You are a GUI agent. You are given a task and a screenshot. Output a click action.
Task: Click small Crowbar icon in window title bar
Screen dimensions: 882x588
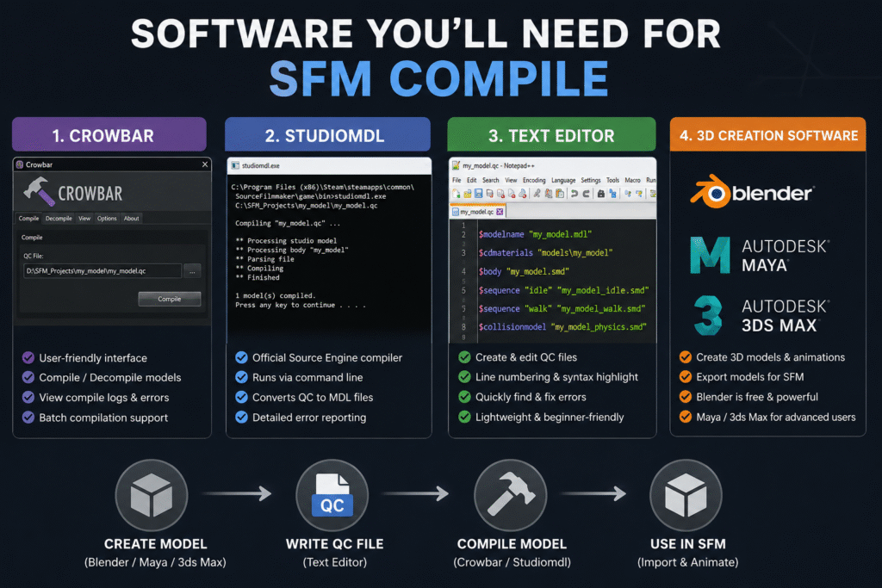pyautogui.click(x=20, y=164)
